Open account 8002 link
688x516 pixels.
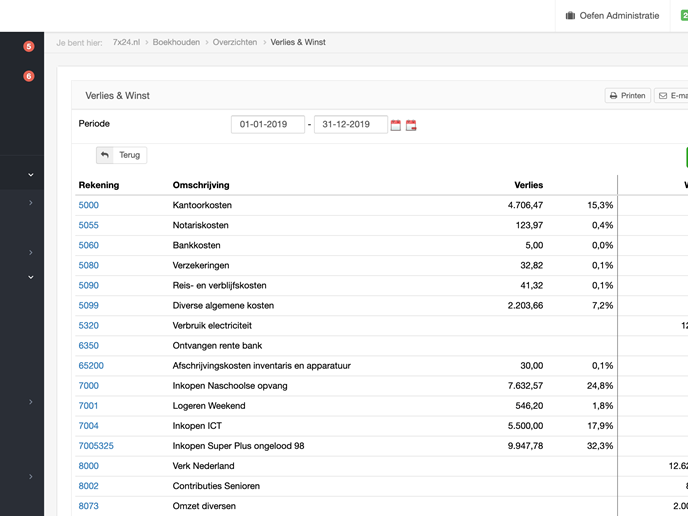click(89, 486)
